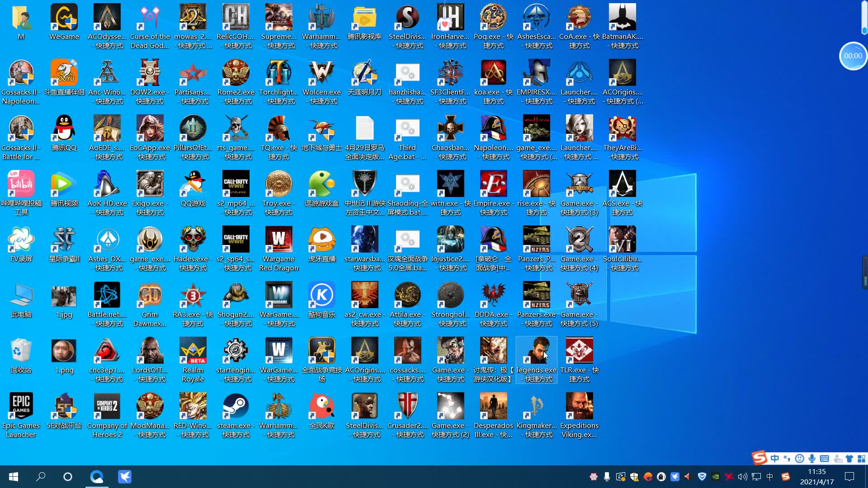This screenshot has height=488, width=868.
Task: Open the Rome2.exe shortcut
Action: [236, 82]
